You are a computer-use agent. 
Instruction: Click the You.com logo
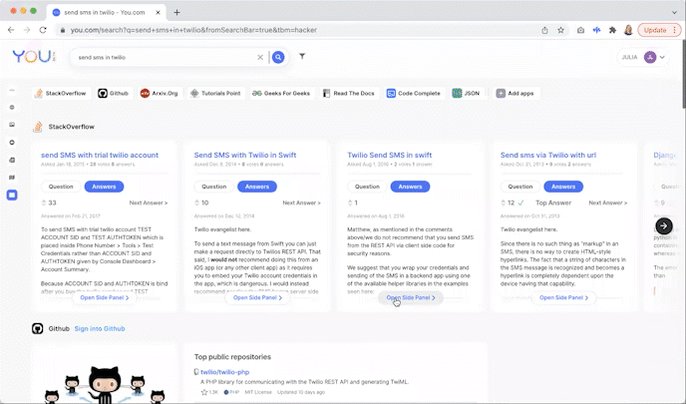coord(33,56)
